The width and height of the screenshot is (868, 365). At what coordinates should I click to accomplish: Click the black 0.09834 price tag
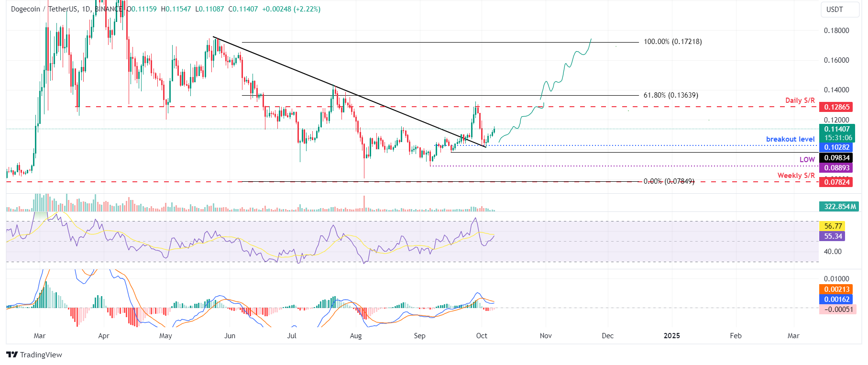[836, 158]
